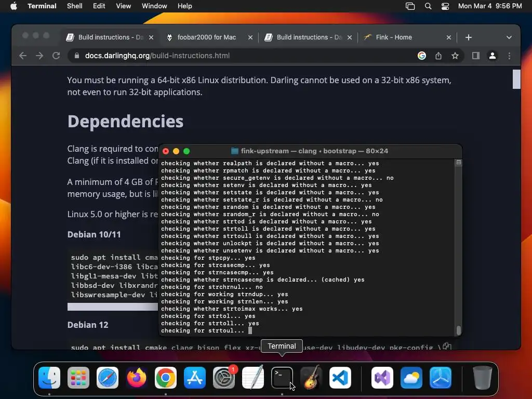Open Launchpad from the Dock
This screenshot has height=399, width=532.
(78, 377)
